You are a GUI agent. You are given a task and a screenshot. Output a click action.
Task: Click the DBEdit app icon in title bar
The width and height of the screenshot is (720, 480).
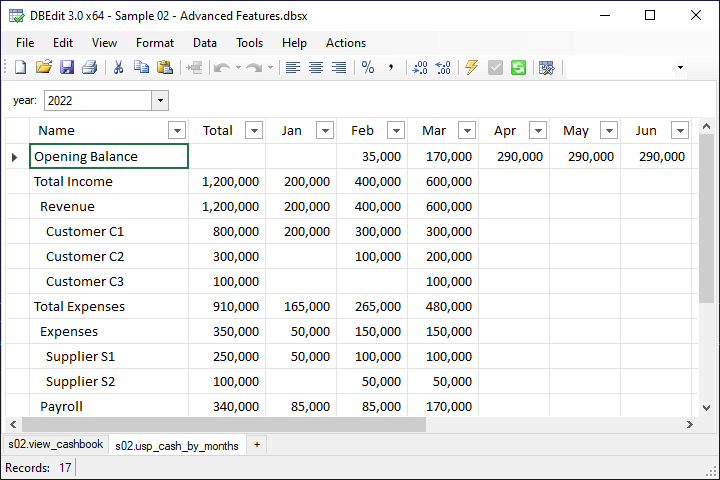click(17, 16)
